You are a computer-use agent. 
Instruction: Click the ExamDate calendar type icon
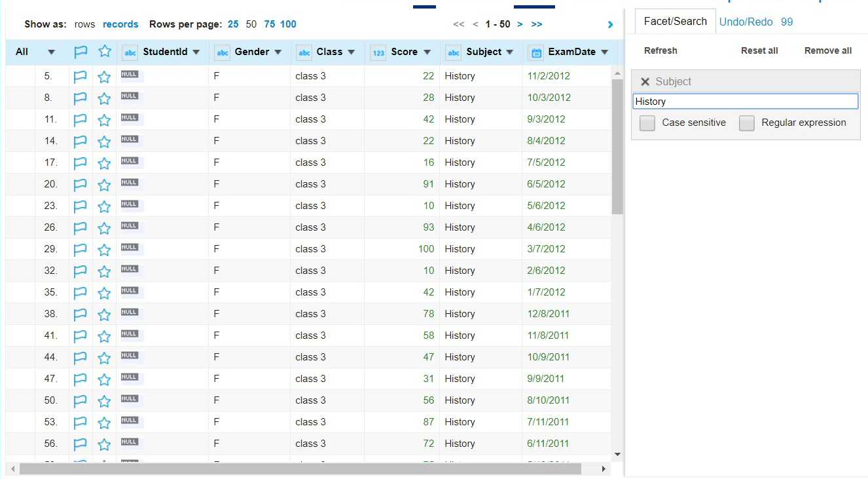(535, 52)
